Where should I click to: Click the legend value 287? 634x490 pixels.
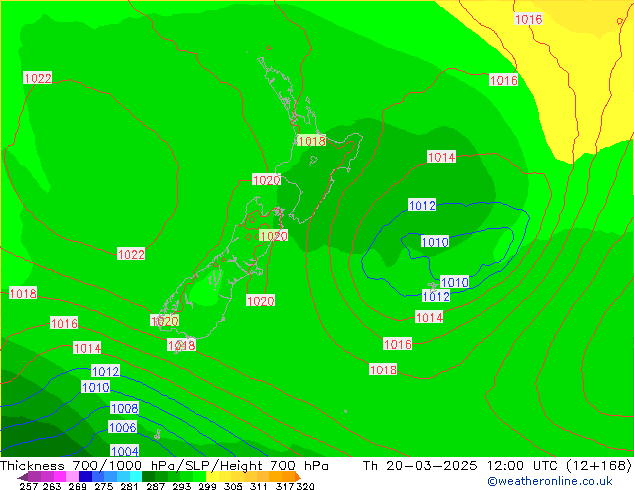point(156,486)
